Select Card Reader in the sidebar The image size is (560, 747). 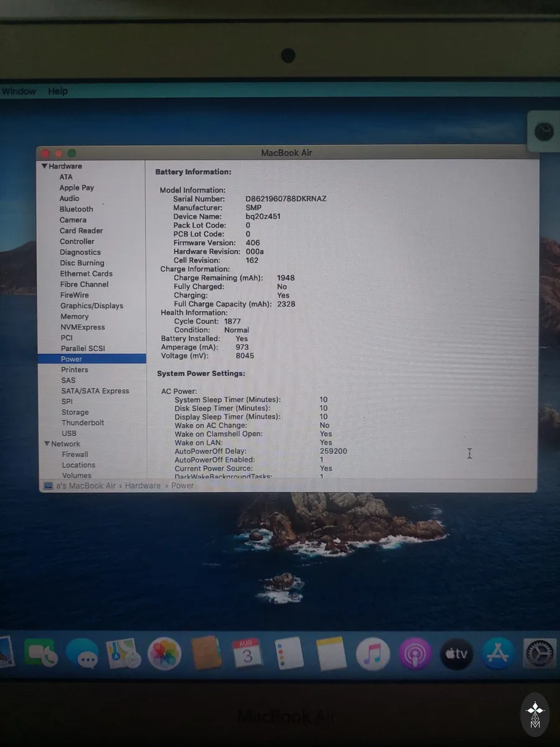(x=82, y=230)
